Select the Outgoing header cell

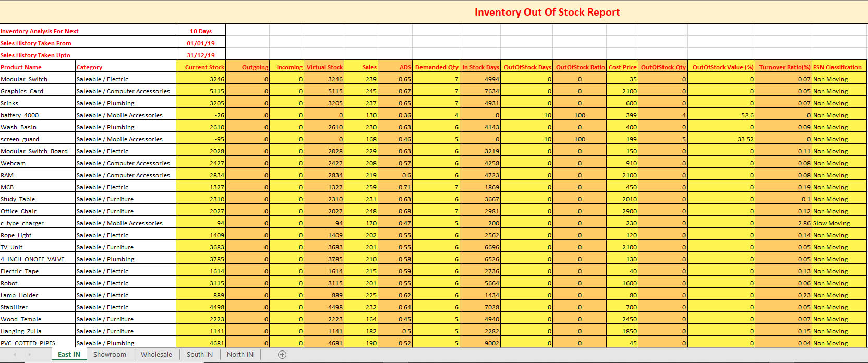point(248,66)
